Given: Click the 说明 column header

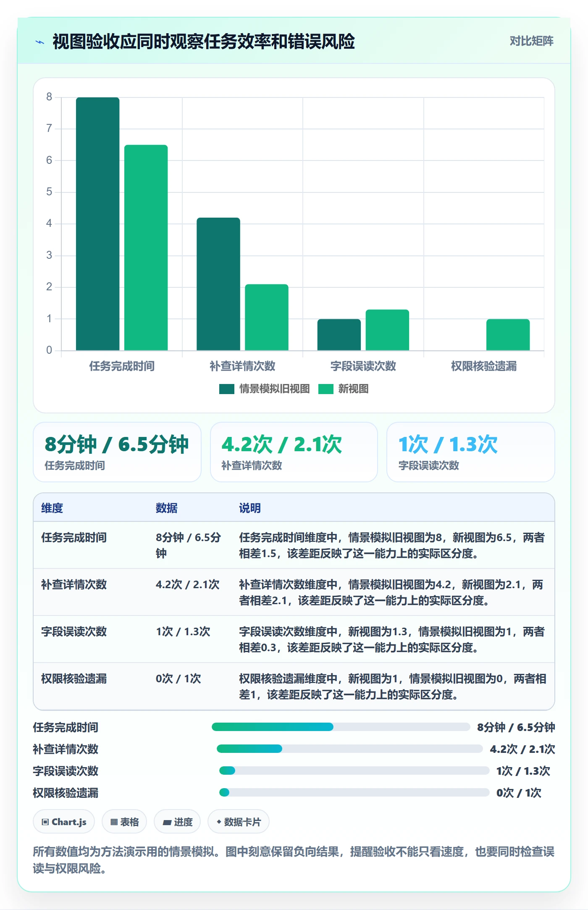Looking at the screenshot, I should click(x=250, y=508).
